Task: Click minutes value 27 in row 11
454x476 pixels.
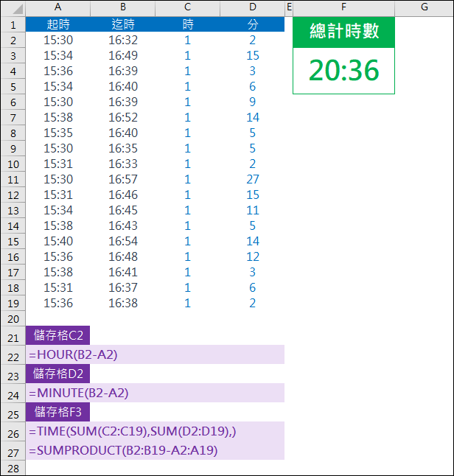Action: pyautogui.click(x=252, y=179)
